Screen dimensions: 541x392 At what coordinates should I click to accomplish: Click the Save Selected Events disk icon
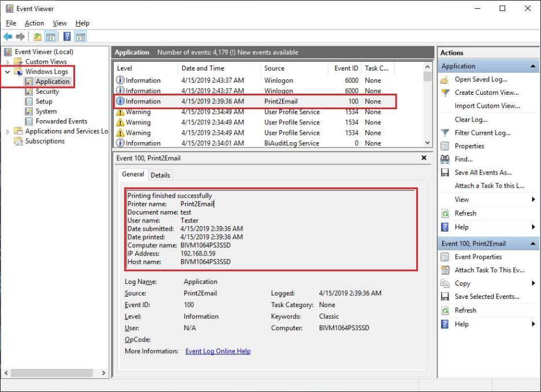tap(445, 297)
